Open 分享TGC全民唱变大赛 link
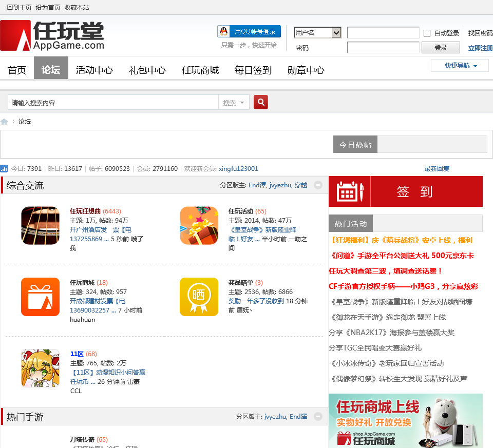Viewport: 493px width, 448px height. pyautogui.click(x=375, y=348)
